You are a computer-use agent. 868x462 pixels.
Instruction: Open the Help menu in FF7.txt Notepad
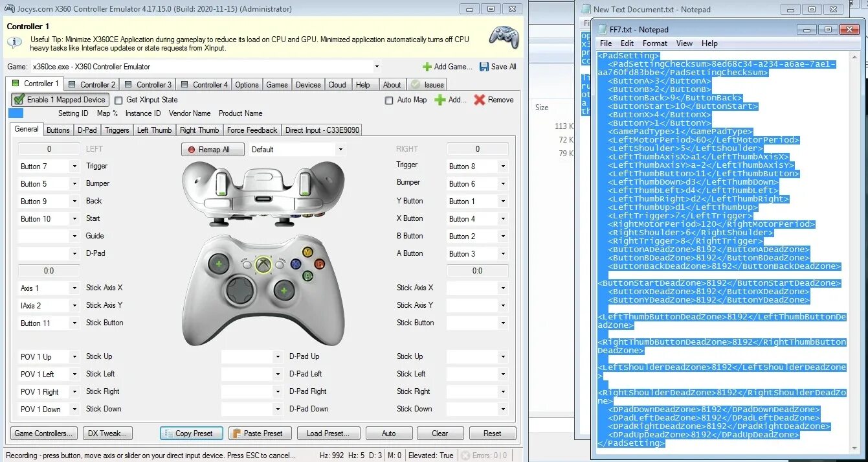tap(709, 43)
